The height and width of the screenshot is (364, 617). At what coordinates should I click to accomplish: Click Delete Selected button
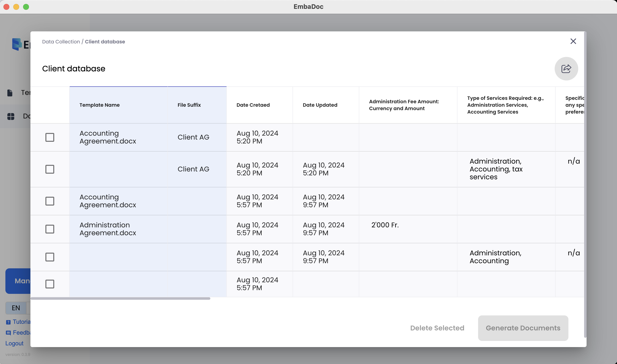point(437,328)
